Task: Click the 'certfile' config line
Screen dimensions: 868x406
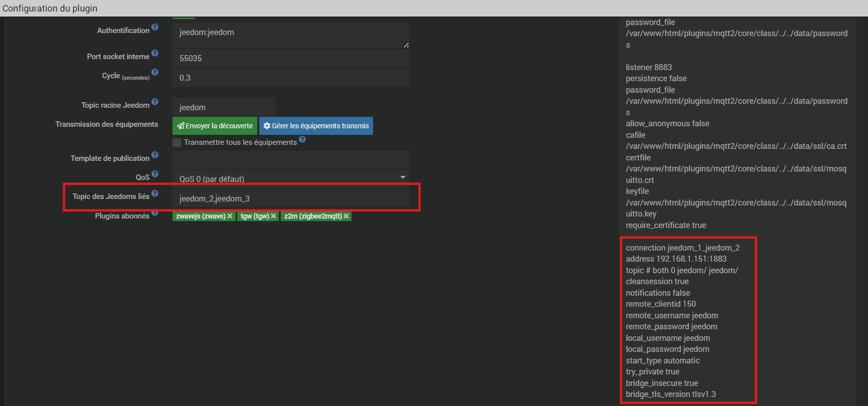Action: (x=638, y=157)
